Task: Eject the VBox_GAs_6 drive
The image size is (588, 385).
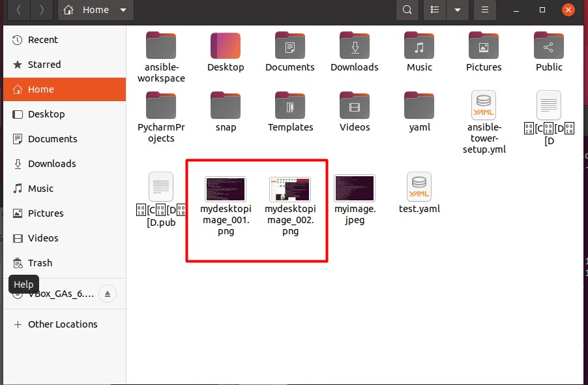Action: [x=107, y=294]
